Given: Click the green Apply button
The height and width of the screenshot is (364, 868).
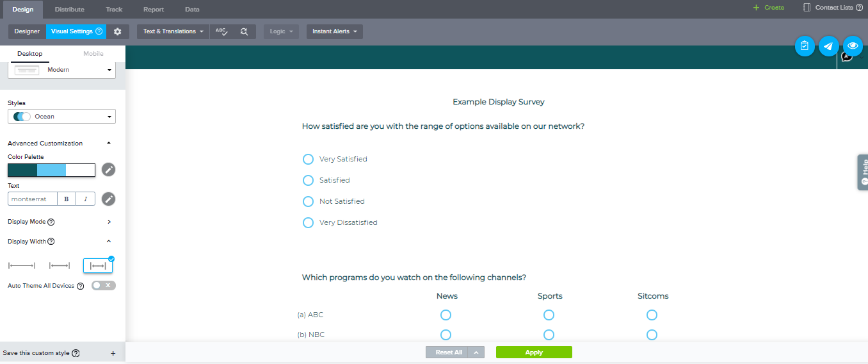Looking at the screenshot, I should click(x=533, y=352).
